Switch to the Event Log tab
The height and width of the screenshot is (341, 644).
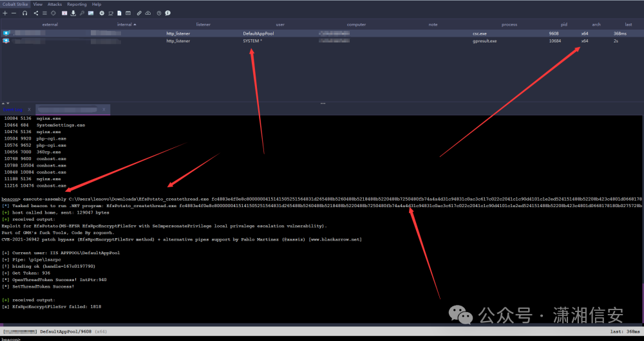click(x=13, y=109)
